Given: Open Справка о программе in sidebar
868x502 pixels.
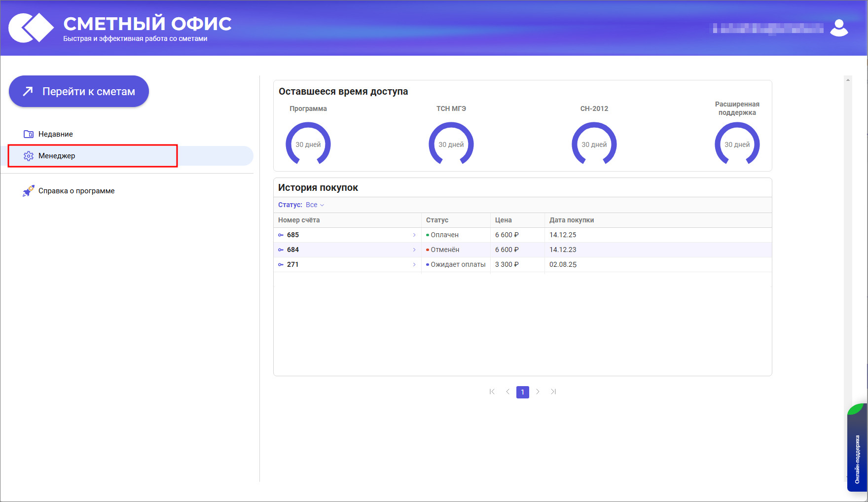Looking at the screenshot, I should point(76,191).
